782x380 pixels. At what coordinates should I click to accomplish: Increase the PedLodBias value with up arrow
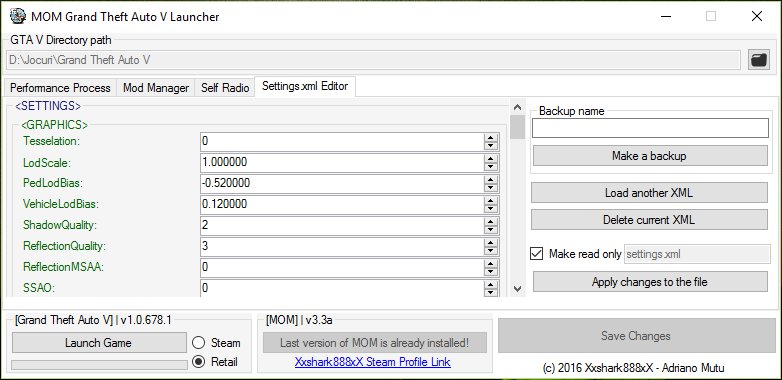pos(491,179)
